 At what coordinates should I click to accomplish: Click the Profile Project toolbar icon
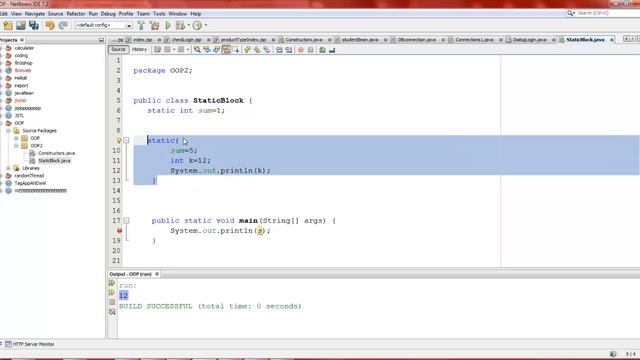[197, 25]
